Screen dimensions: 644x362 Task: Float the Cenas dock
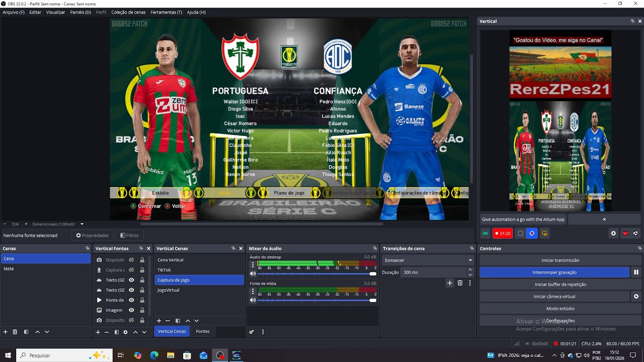(88, 248)
